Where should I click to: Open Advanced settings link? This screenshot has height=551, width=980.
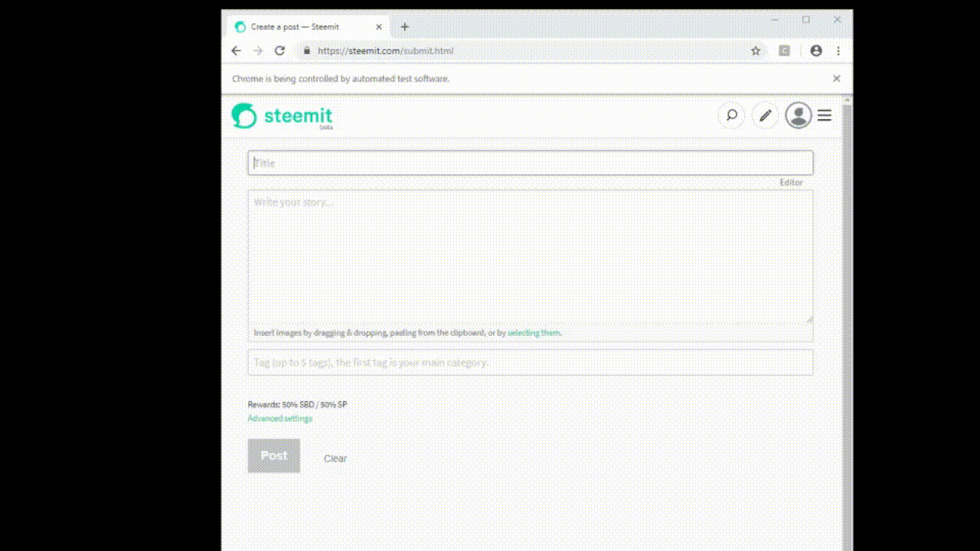point(279,419)
